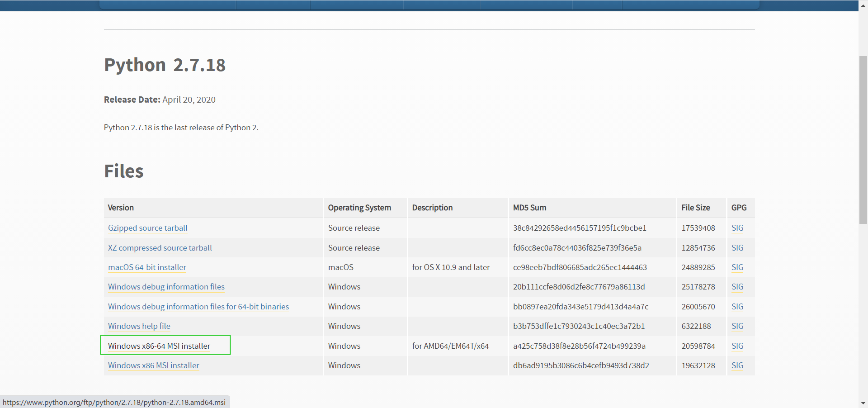Click the file size 26005670

[698, 307]
